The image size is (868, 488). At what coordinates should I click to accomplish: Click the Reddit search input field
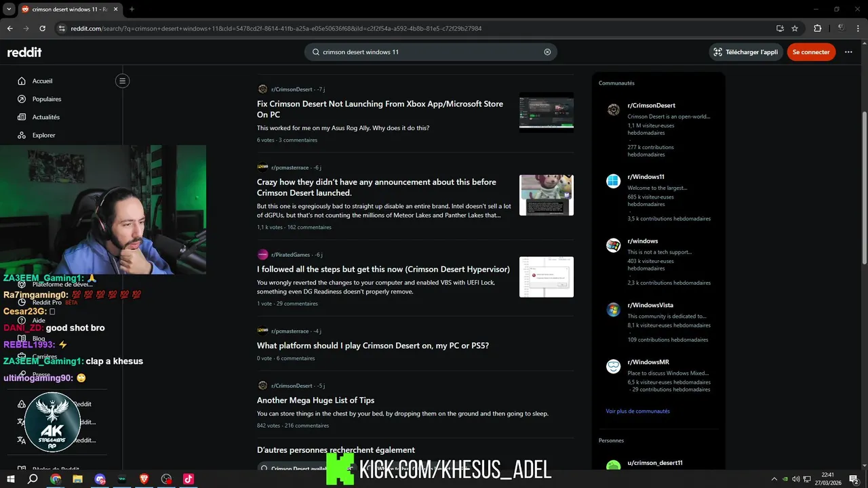pyautogui.click(x=431, y=52)
